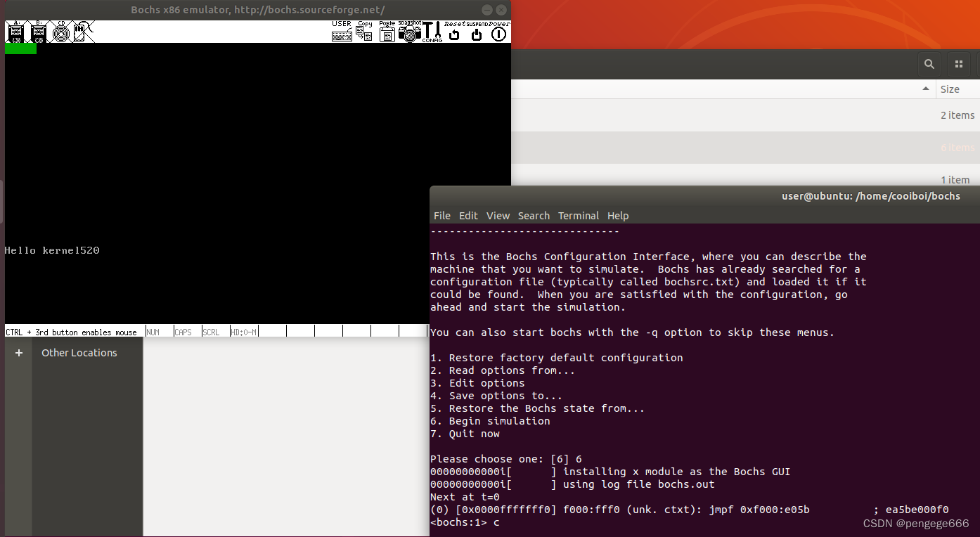Click '5. Restore the Bochs state from...' line

tap(537, 408)
